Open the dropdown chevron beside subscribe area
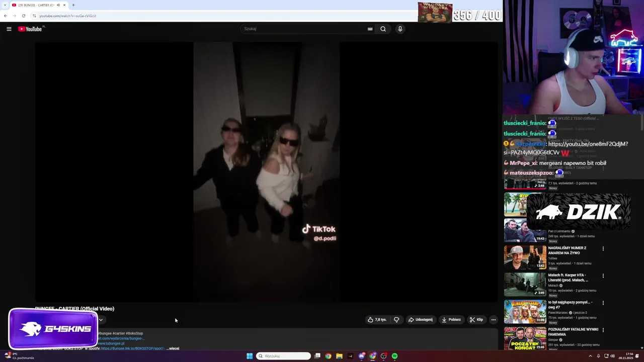Screen dimensions: 644x362 101,320
